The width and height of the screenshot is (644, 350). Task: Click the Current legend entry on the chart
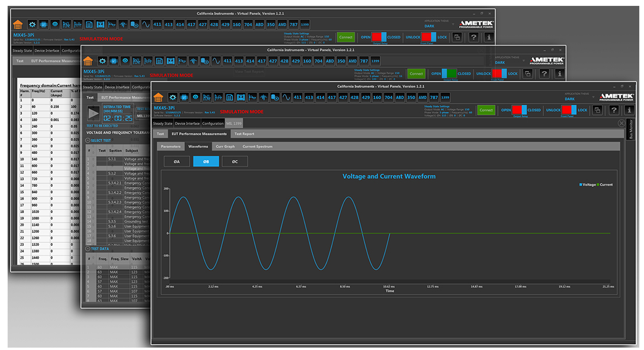[x=605, y=185]
